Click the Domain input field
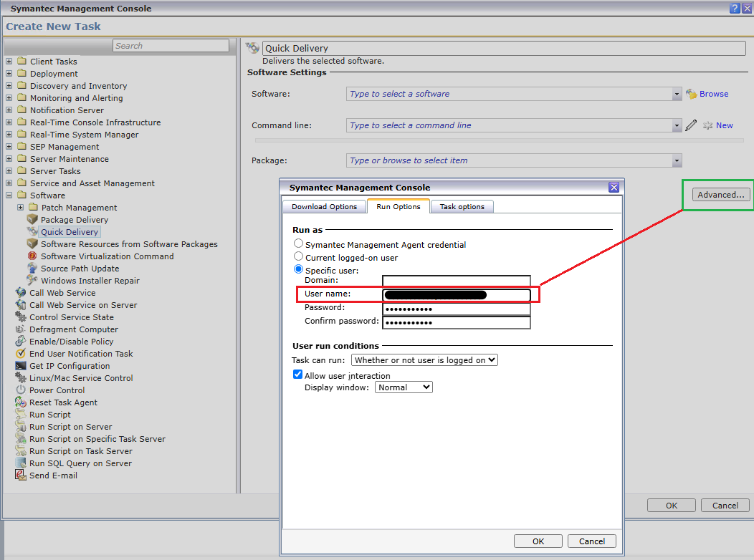This screenshot has width=754, height=560. (x=456, y=281)
